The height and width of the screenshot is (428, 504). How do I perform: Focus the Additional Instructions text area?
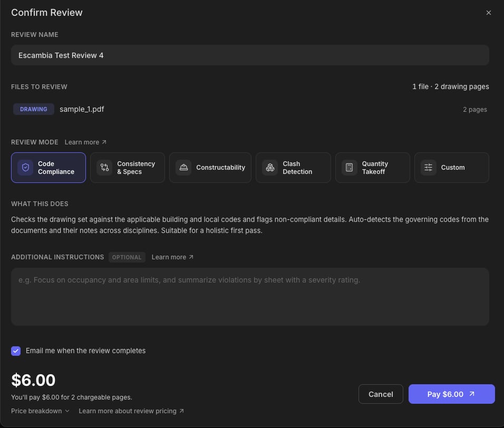coord(250,297)
